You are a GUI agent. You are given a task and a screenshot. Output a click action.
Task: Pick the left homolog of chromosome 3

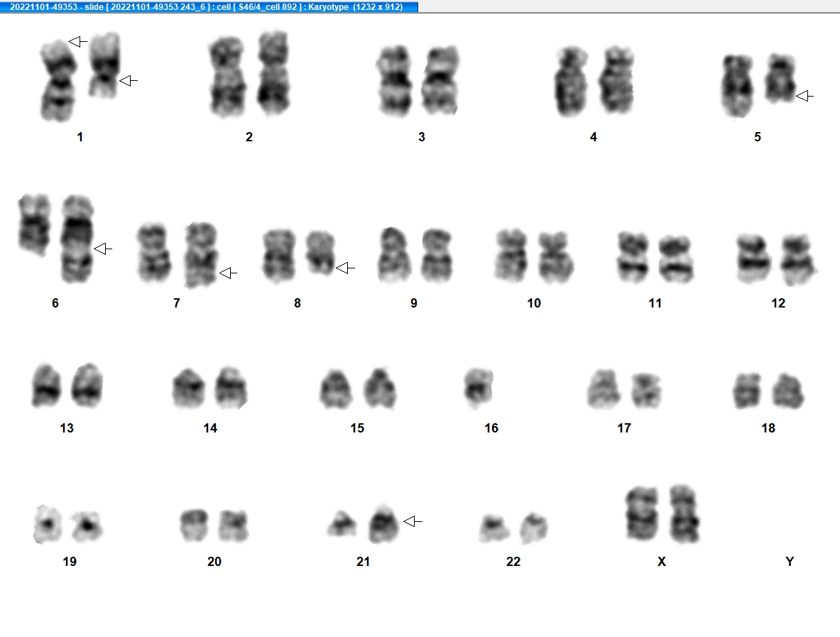(x=395, y=81)
